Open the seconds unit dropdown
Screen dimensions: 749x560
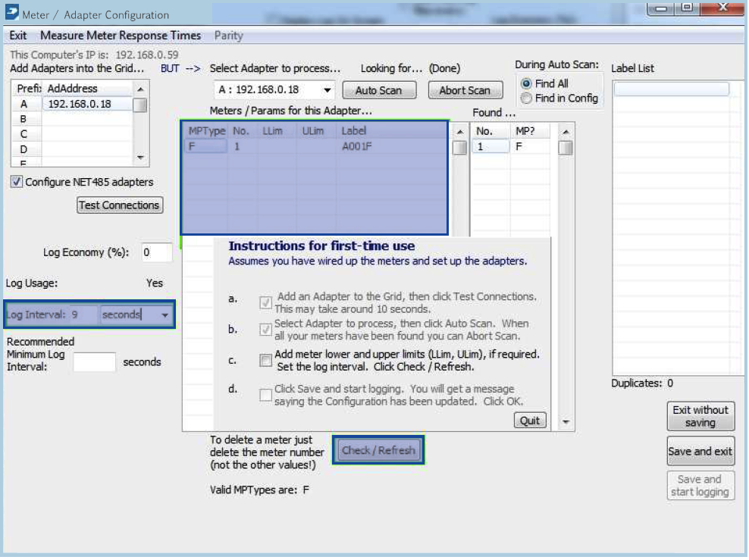(165, 314)
